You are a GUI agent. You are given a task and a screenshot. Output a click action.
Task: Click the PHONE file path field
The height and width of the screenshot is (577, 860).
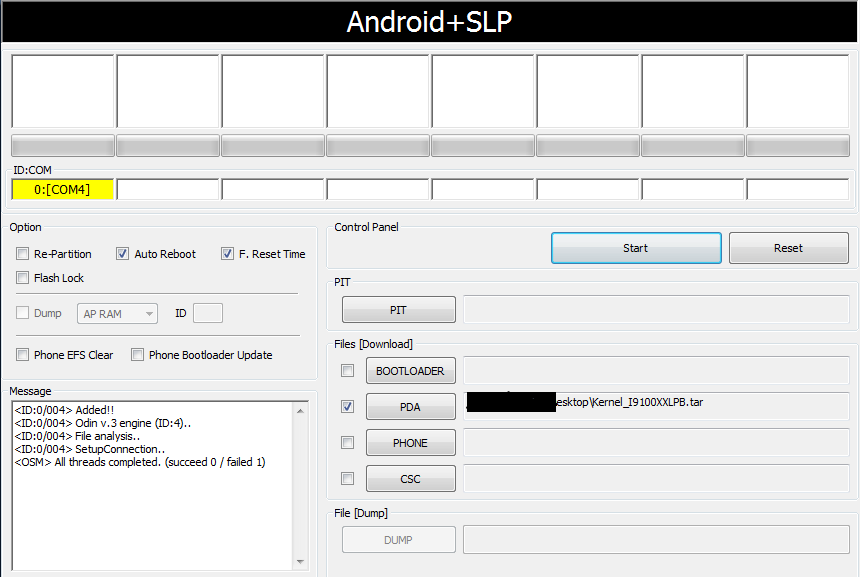657,443
